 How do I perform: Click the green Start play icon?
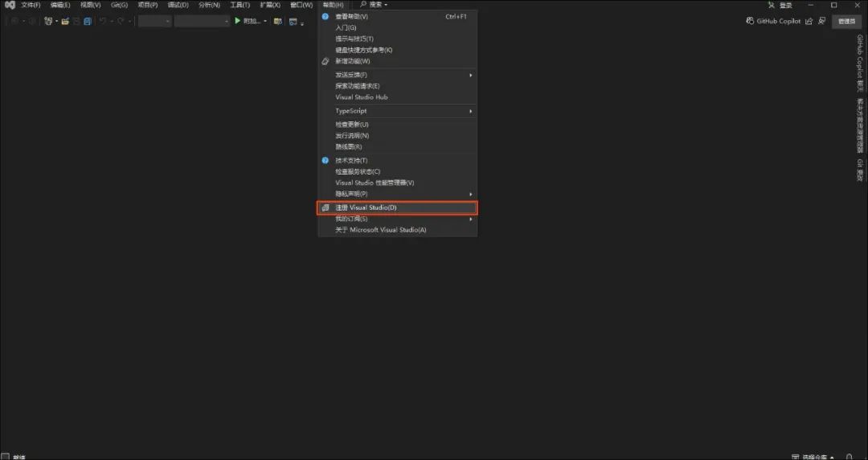coord(237,21)
